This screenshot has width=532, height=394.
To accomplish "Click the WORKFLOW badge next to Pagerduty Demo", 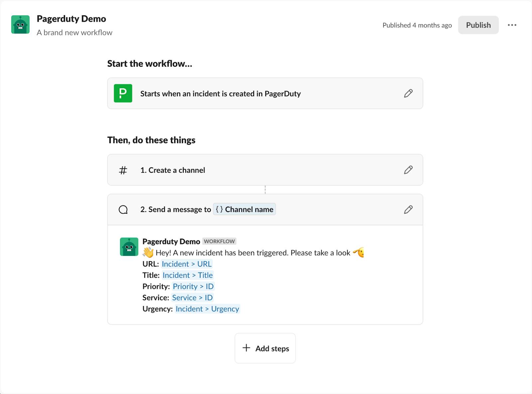I will click(x=219, y=241).
